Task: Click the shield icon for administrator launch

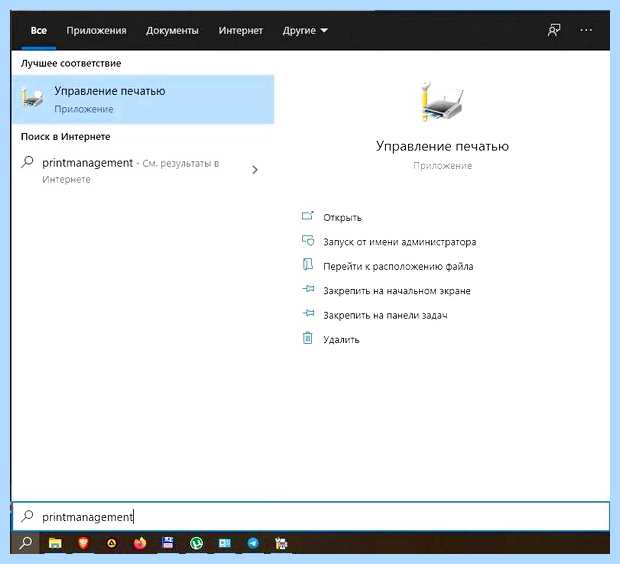Action: 308,240
